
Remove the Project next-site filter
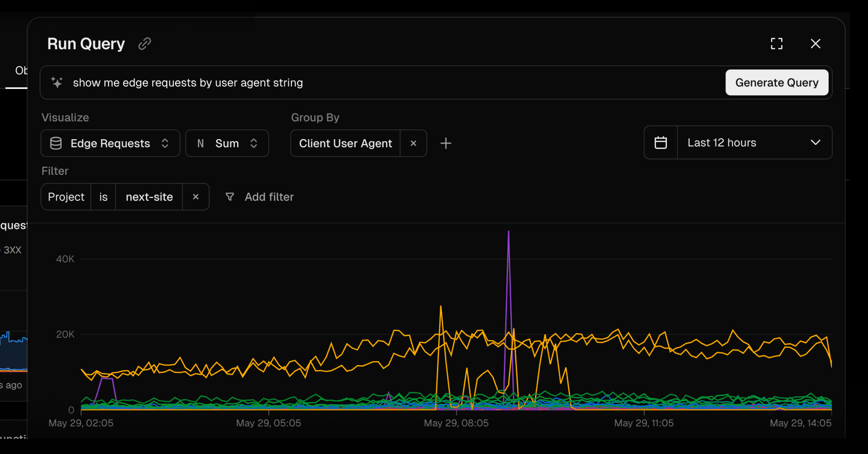click(x=196, y=197)
